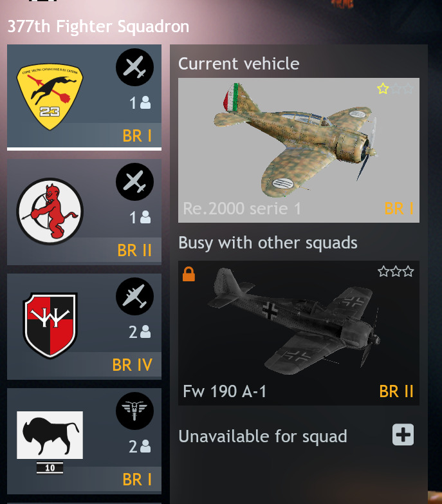Open the Fw 190 A-1 vehicle card
The image size is (442, 504).
299,333
